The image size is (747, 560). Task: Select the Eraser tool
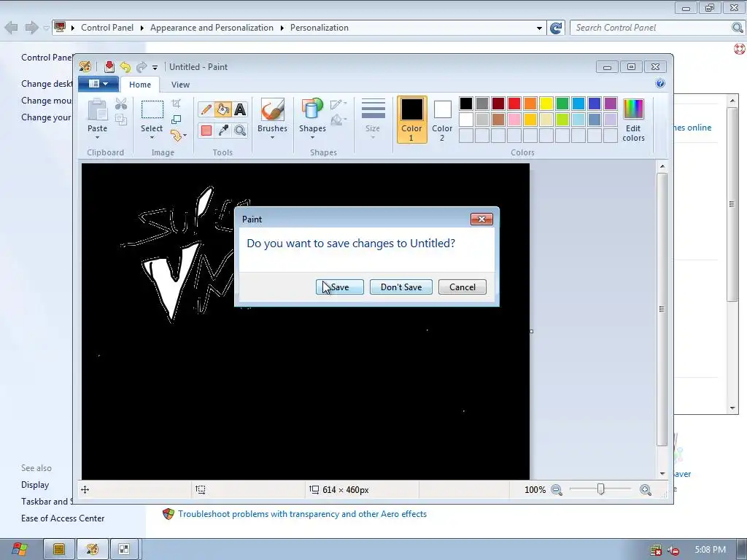(x=206, y=130)
